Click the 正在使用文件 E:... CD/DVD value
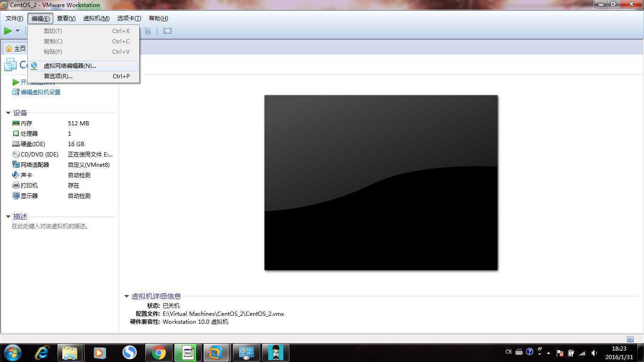This screenshot has height=362, width=644. click(90, 154)
